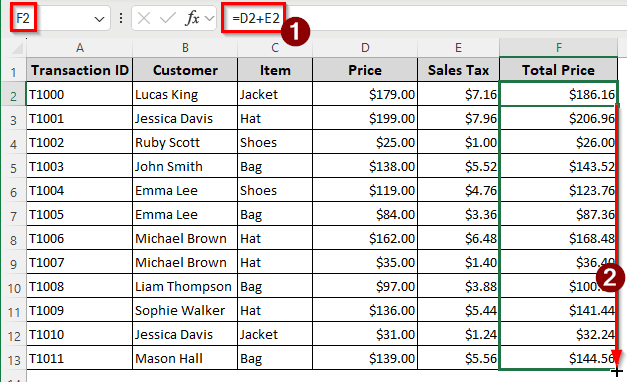Select the $6.48 sales tax cell

[458, 238]
